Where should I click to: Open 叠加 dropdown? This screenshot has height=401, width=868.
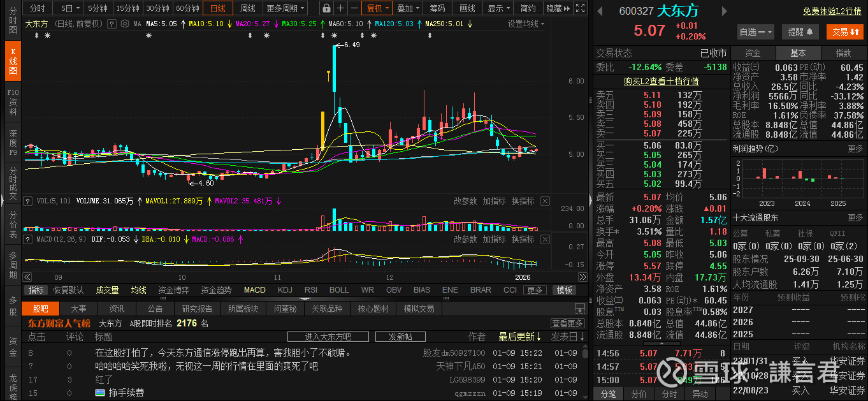pos(408,8)
